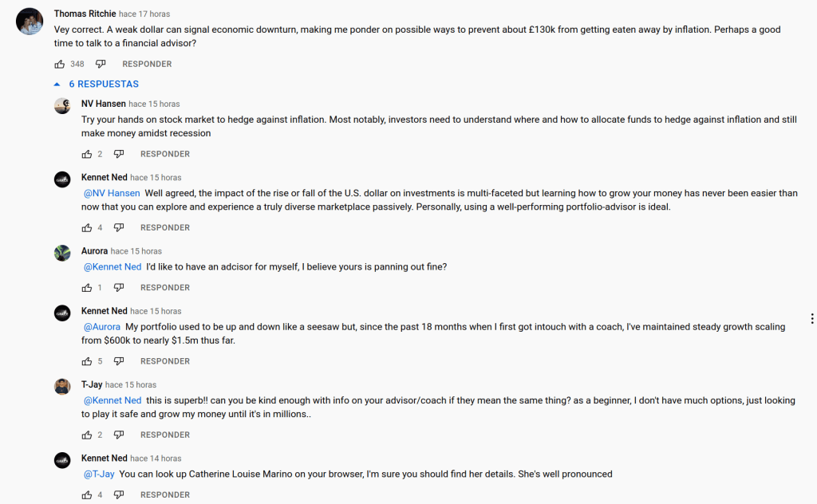Like Kennet Ned's portfolio growth reply

(86, 360)
